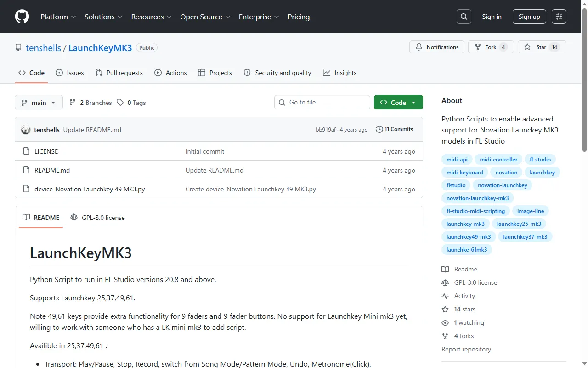Click the Sign in link
Screen dimensions: 588x368
pyautogui.click(x=492, y=17)
